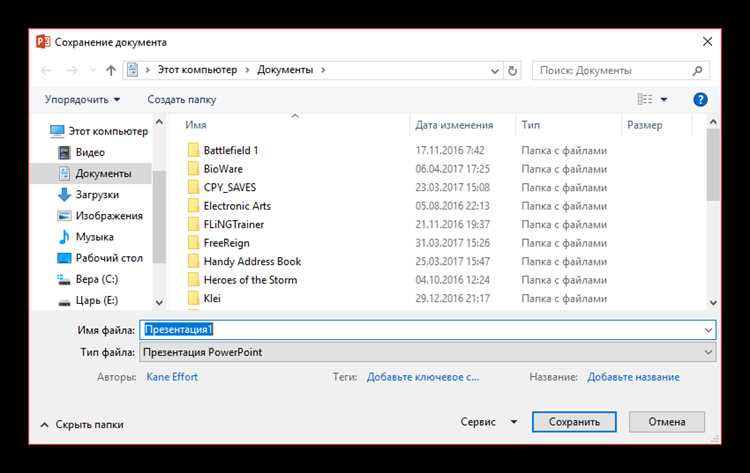Click the Документы breadcrumb segment

point(285,70)
